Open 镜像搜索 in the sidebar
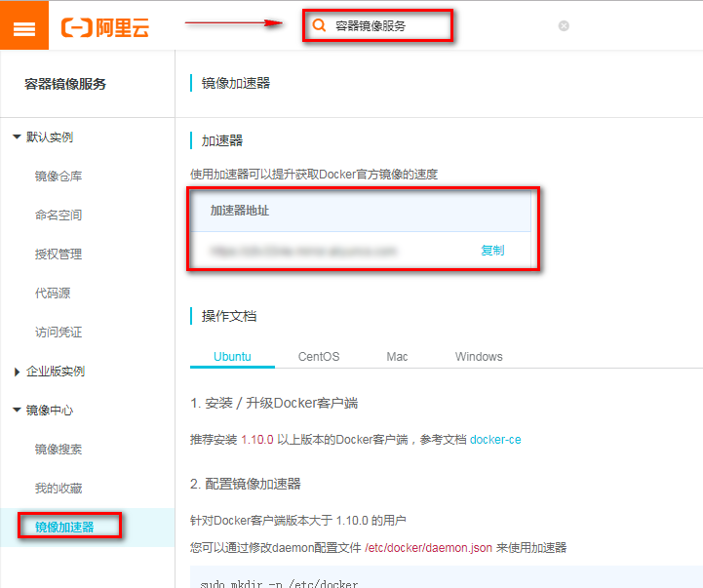 [59, 450]
